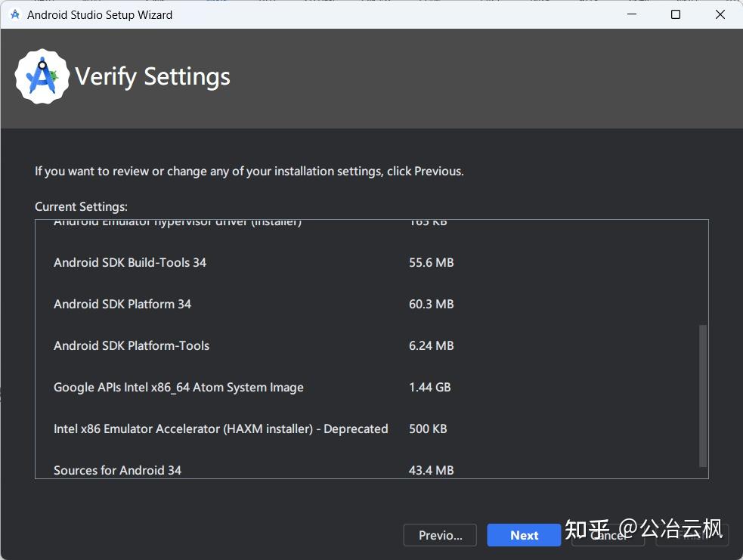Click the large Android Studio logo in the header

coord(42,76)
